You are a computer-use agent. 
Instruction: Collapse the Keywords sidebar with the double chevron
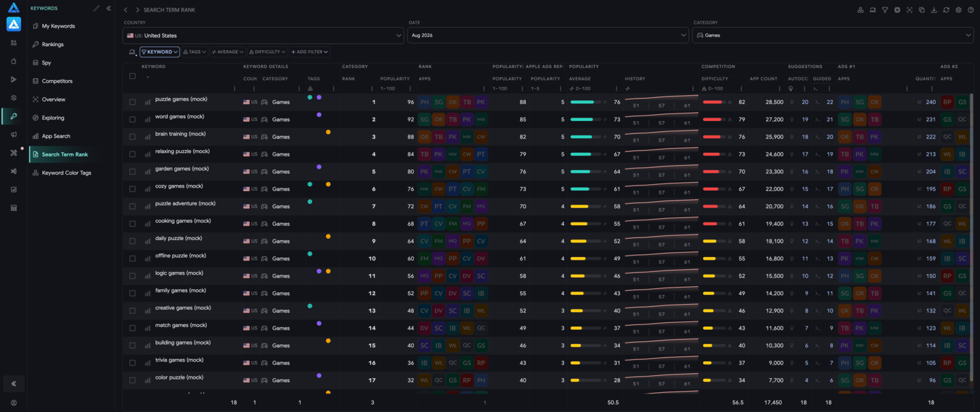pos(108,9)
